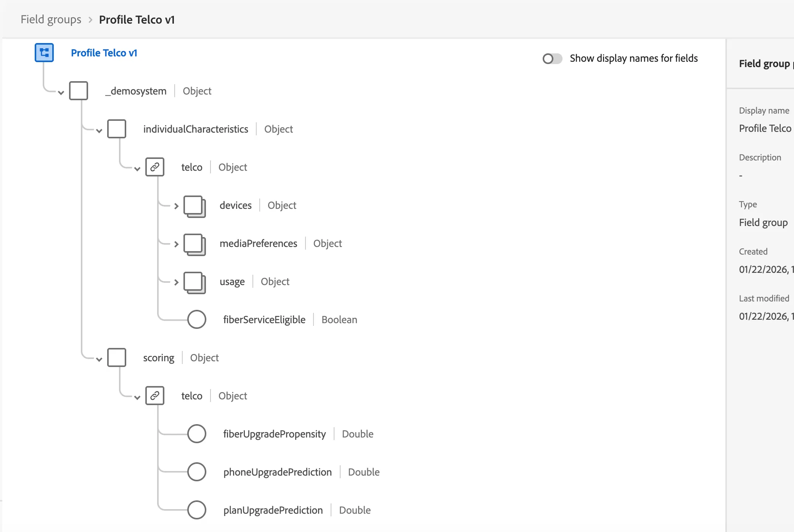Select the planUpgradePrediction field name
Viewport: 794px width, 532px height.
[x=273, y=510]
